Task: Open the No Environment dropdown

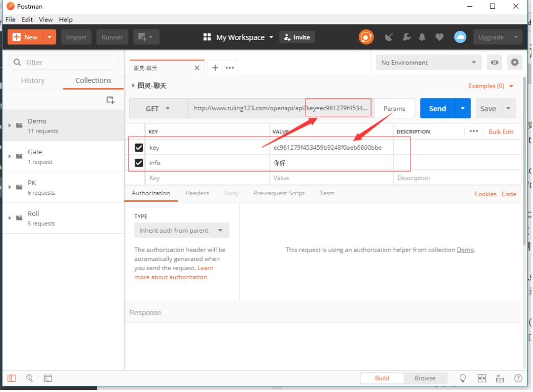Action: (x=428, y=62)
